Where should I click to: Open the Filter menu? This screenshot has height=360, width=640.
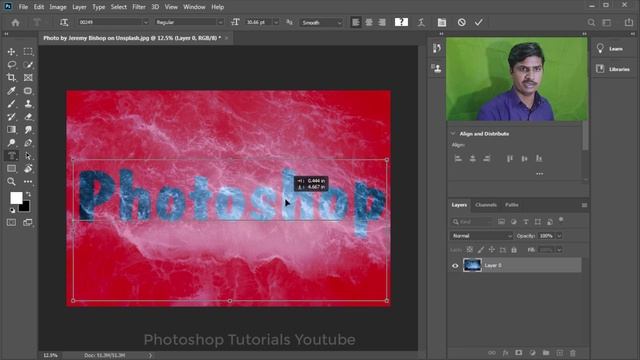(139, 7)
